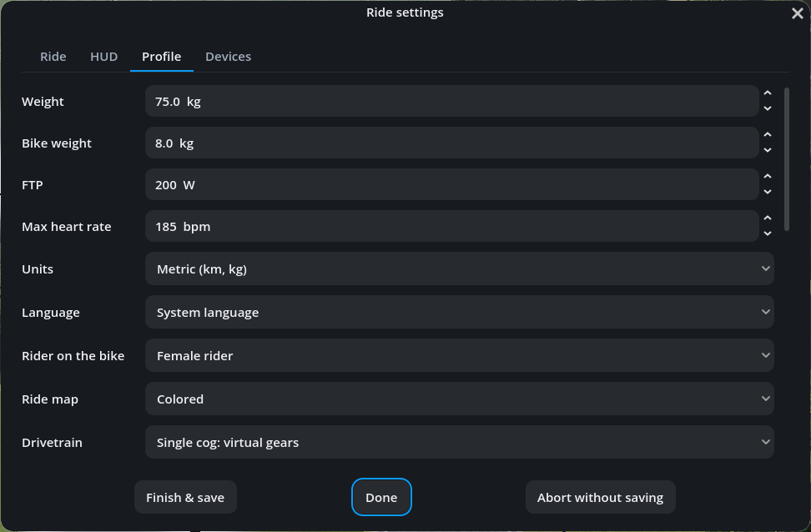This screenshot has height=532, width=811.
Task: Increase Bike weight with up arrow
Action: (768, 134)
